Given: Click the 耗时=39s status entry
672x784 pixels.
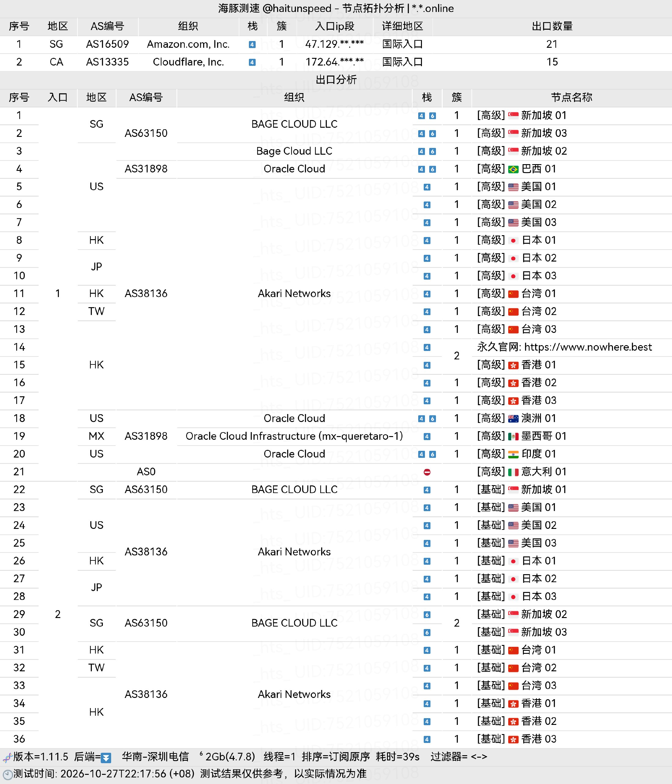Looking at the screenshot, I should click(x=398, y=757).
